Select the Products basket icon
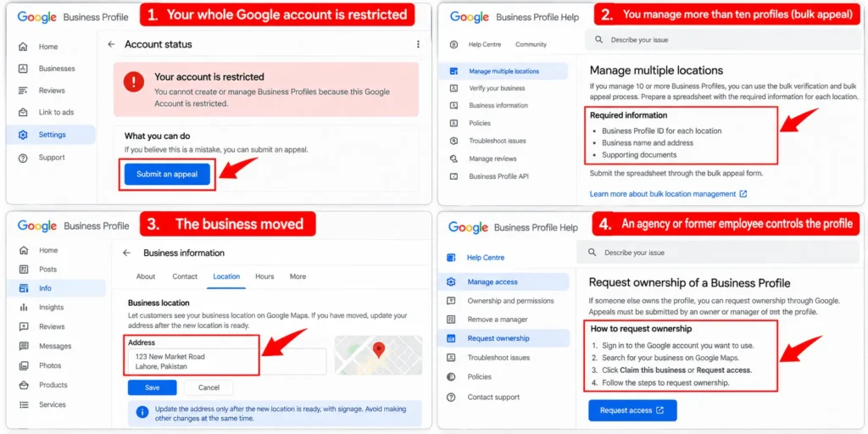The height and width of the screenshot is (434, 868). pyautogui.click(x=23, y=386)
